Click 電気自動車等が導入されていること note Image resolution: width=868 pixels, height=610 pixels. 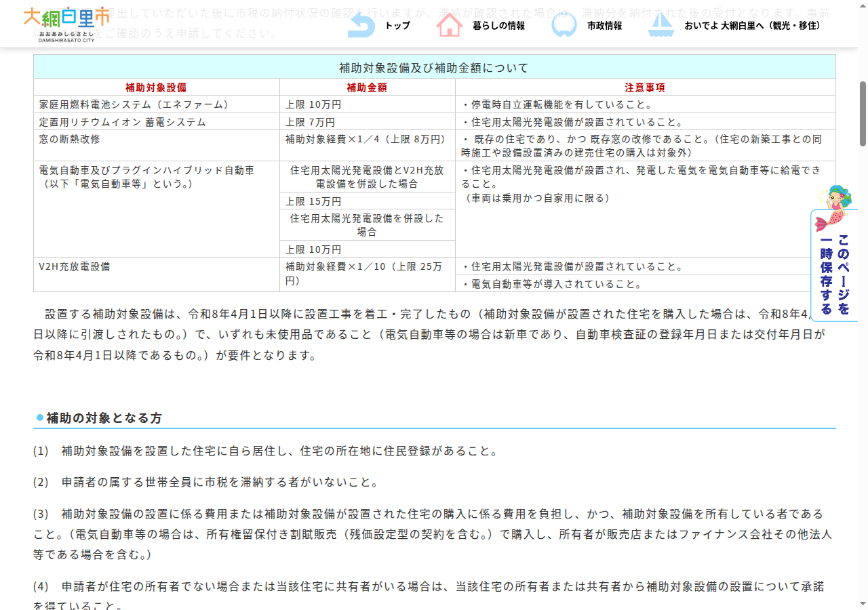click(645, 284)
